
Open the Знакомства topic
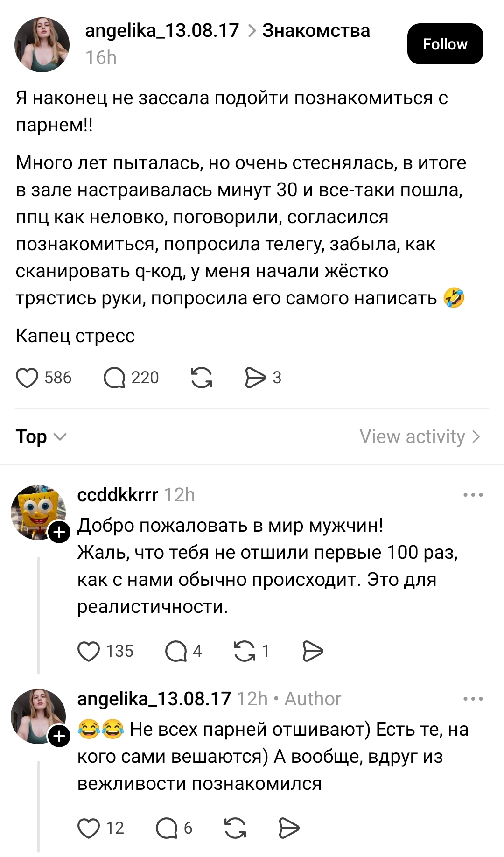click(316, 31)
